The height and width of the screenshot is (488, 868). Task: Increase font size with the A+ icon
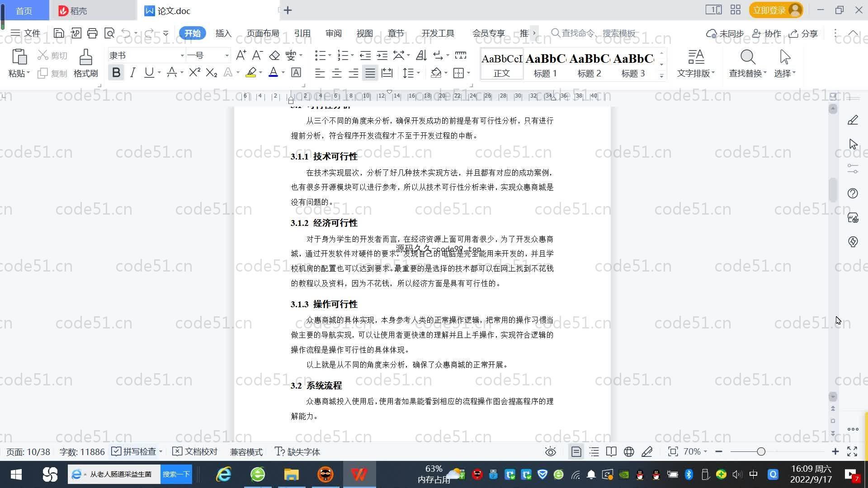click(241, 55)
